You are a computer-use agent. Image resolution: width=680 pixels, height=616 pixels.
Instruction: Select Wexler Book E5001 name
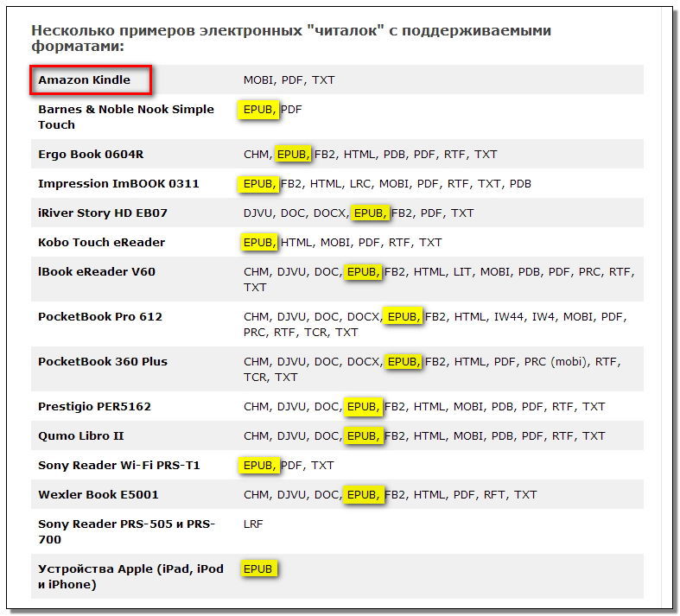tap(98, 495)
